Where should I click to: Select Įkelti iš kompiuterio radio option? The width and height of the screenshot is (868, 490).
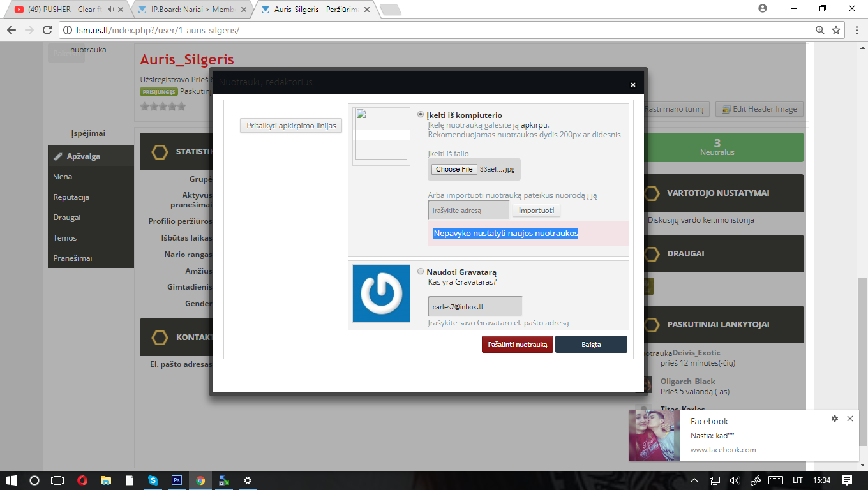tap(421, 115)
